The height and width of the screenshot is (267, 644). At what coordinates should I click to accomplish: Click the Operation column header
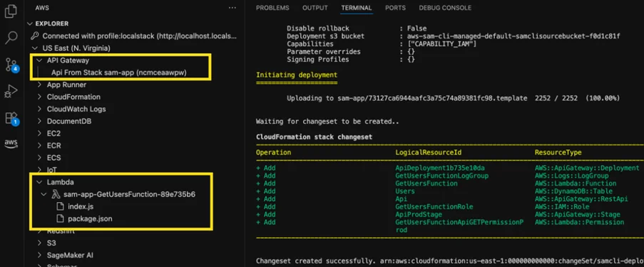point(274,152)
